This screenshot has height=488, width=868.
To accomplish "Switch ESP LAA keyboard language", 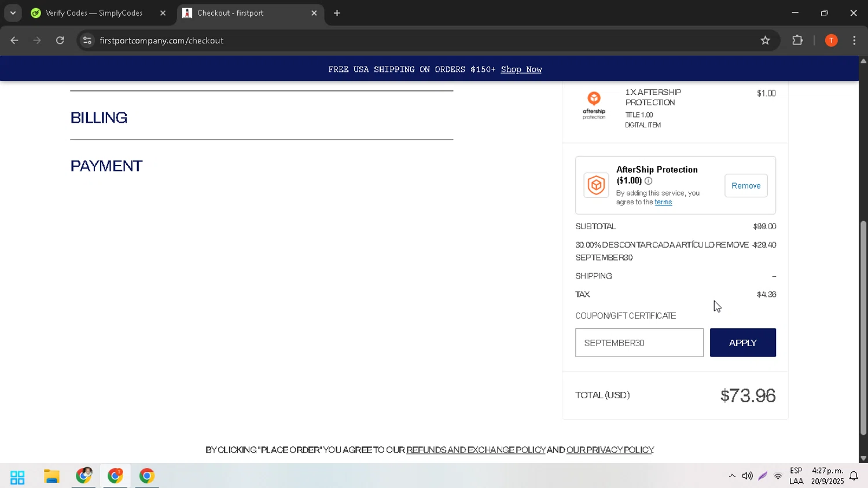I will (x=796, y=476).
